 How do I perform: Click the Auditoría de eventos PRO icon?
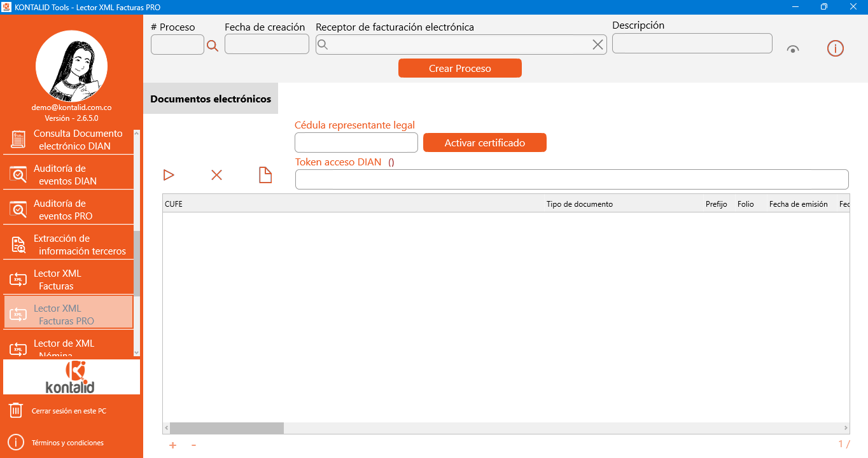(18, 209)
